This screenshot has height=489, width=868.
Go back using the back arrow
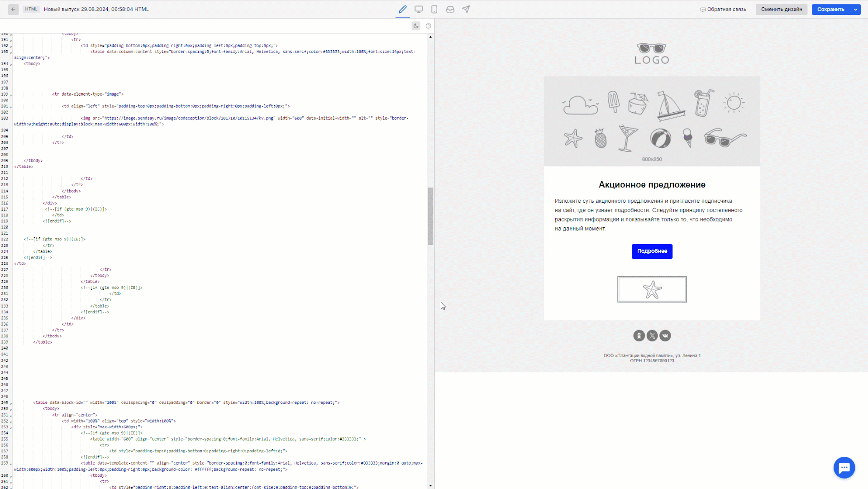(13, 9)
